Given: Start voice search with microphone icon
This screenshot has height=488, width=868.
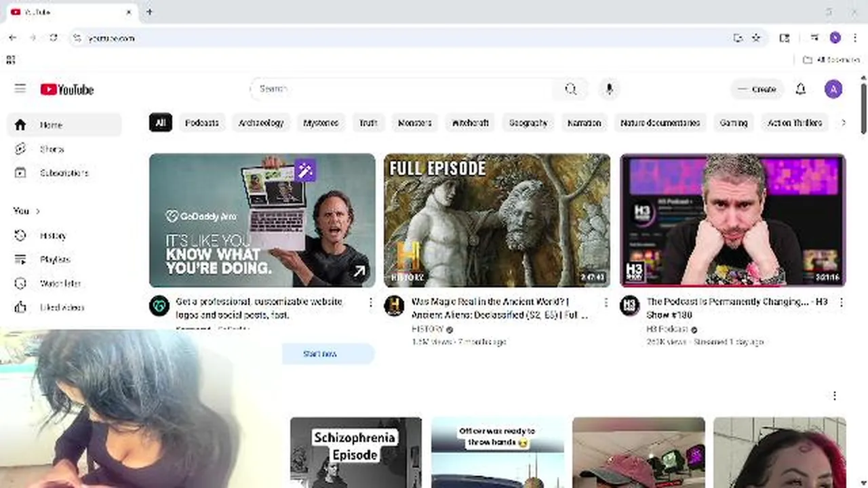Looking at the screenshot, I should pyautogui.click(x=609, y=89).
